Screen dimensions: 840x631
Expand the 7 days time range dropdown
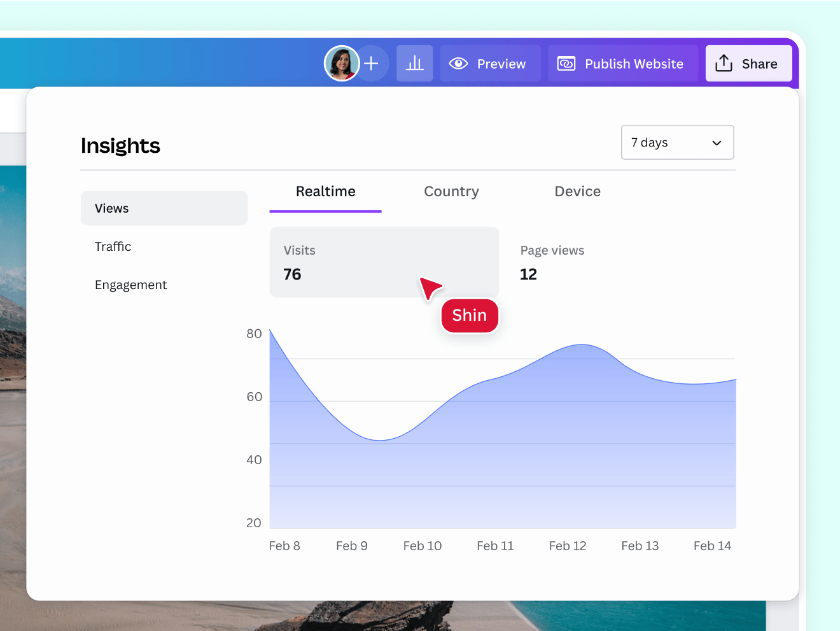(677, 143)
